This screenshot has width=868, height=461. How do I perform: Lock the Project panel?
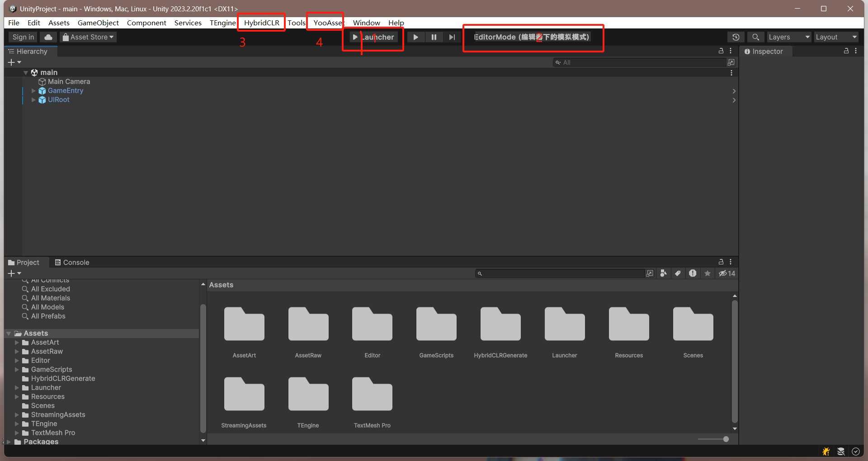(x=721, y=262)
